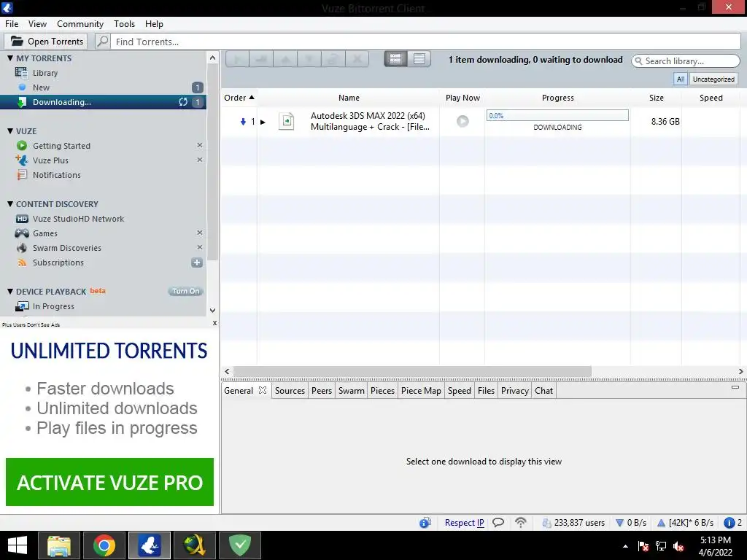The width and height of the screenshot is (747, 560).
Task: Switch to the Swarm tab
Action: pyautogui.click(x=351, y=391)
